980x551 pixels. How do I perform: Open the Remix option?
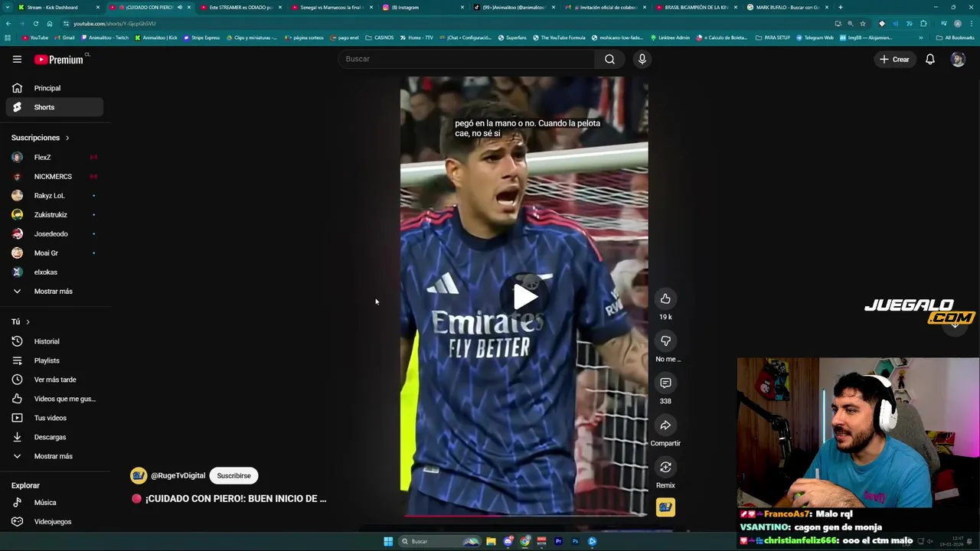(665, 467)
